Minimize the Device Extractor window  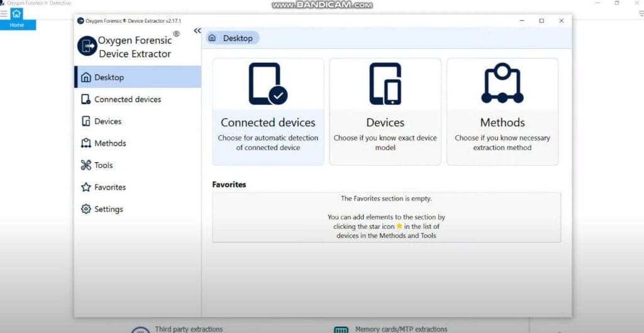click(522, 21)
